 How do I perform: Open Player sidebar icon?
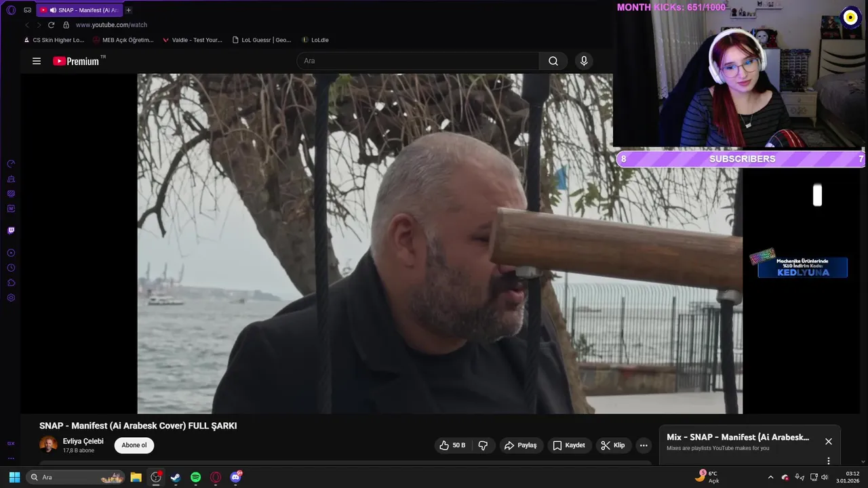11,253
